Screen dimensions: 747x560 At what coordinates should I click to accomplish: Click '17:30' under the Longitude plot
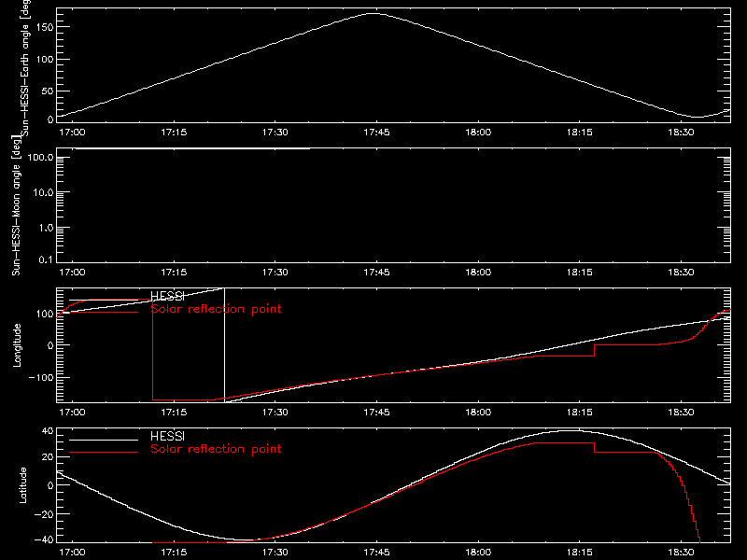click(x=275, y=413)
